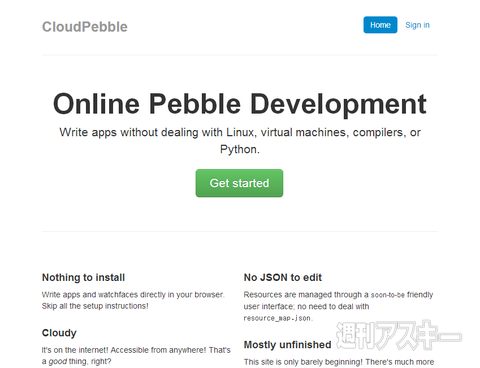
Task: Open the Sign in link
Action: 417,25
